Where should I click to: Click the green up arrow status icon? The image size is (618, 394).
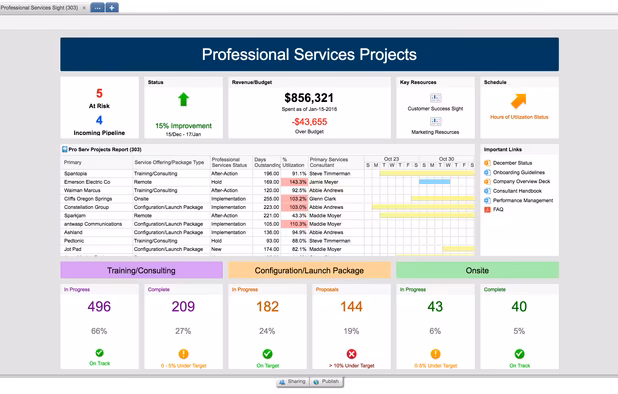point(183,99)
